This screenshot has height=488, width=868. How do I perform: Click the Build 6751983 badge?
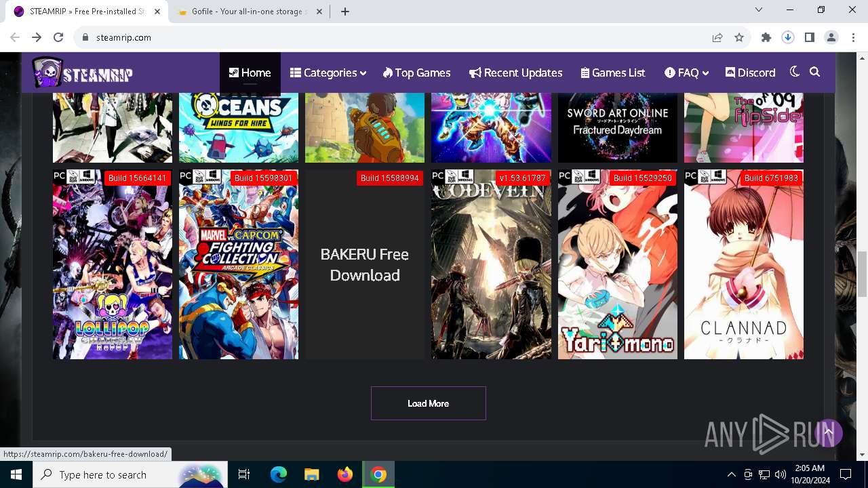[771, 178]
